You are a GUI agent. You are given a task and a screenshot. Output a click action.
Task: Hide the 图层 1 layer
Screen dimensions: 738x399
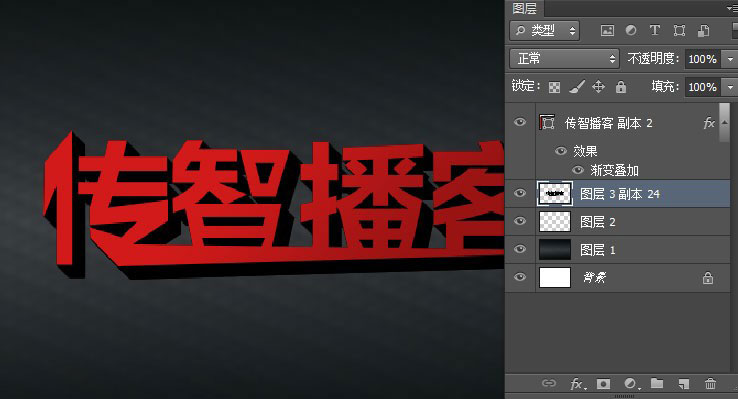tap(520, 249)
